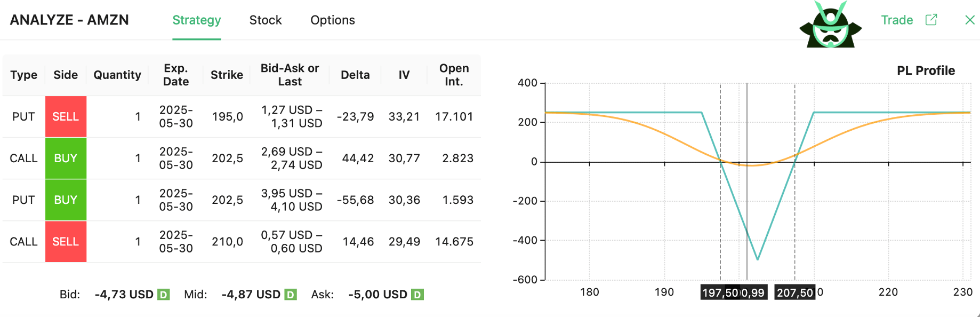Switch to the Strategy tab
The image size is (980, 317).
click(196, 20)
